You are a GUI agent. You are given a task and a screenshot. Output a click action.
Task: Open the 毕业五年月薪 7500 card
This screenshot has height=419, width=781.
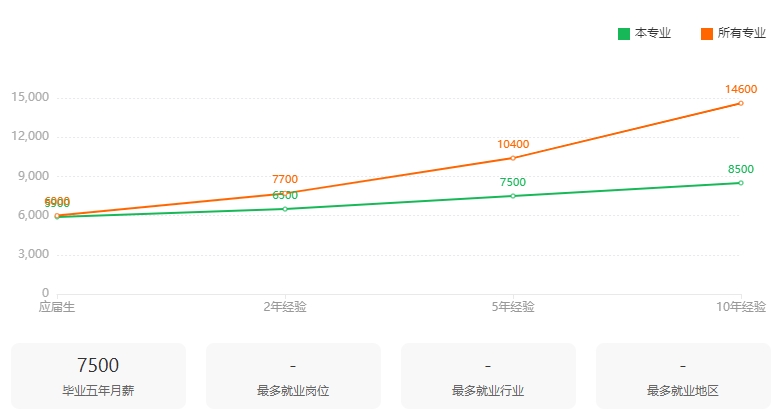(98, 376)
